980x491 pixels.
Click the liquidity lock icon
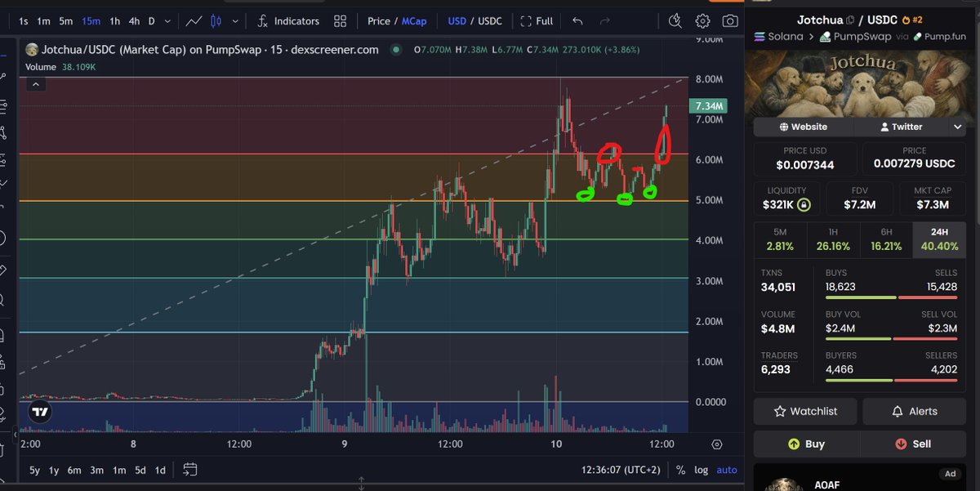pos(804,204)
